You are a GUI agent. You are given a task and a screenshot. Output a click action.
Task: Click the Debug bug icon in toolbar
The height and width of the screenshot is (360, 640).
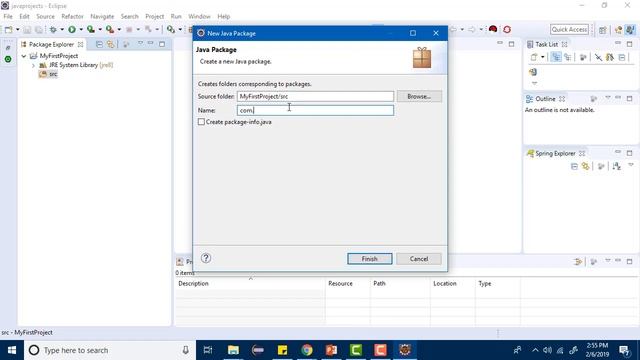(53, 29)
